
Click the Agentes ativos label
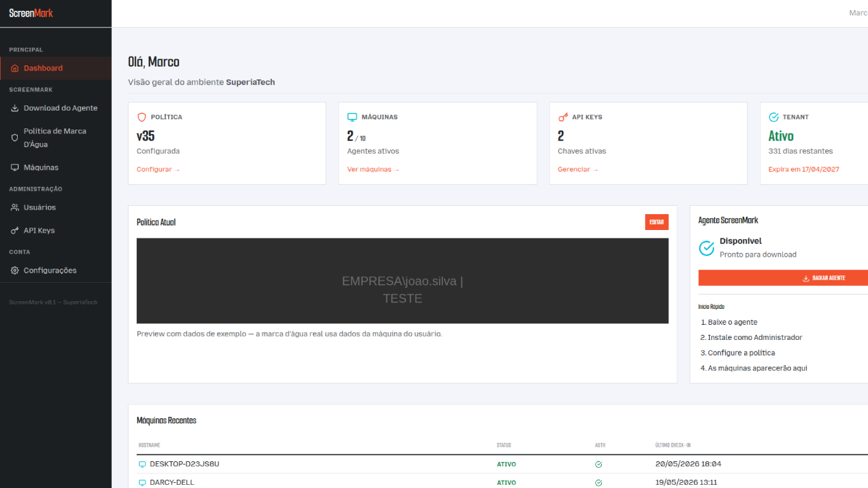point(373,151)
